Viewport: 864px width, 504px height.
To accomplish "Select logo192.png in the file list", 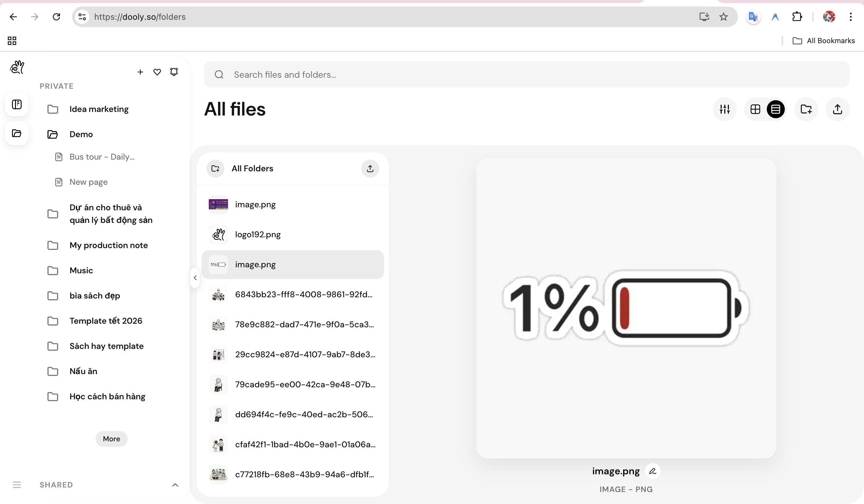I will tap(257, 234).
